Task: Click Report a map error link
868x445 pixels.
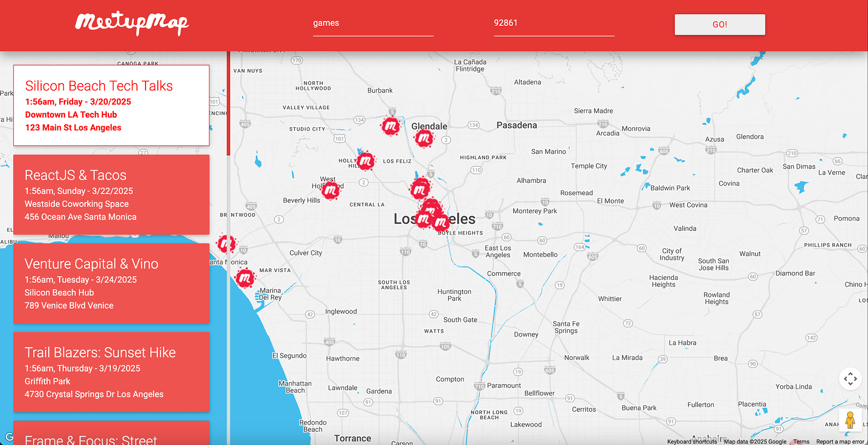Action: click(840, 442)
